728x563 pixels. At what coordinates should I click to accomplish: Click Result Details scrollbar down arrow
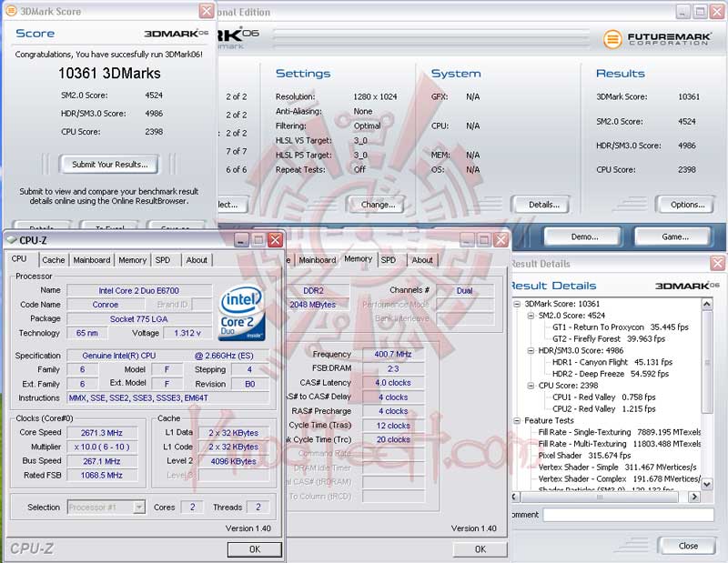(x=707, y=484)
